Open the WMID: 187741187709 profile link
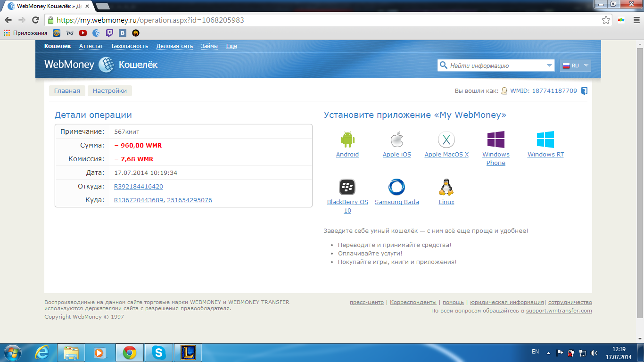 pos(544,91)
